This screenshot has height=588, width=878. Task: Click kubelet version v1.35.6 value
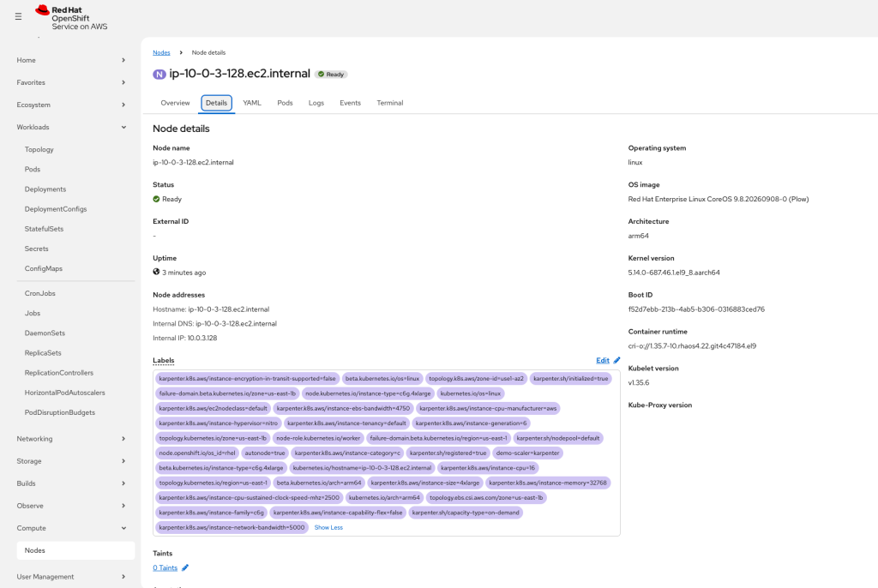click(638, 383)
